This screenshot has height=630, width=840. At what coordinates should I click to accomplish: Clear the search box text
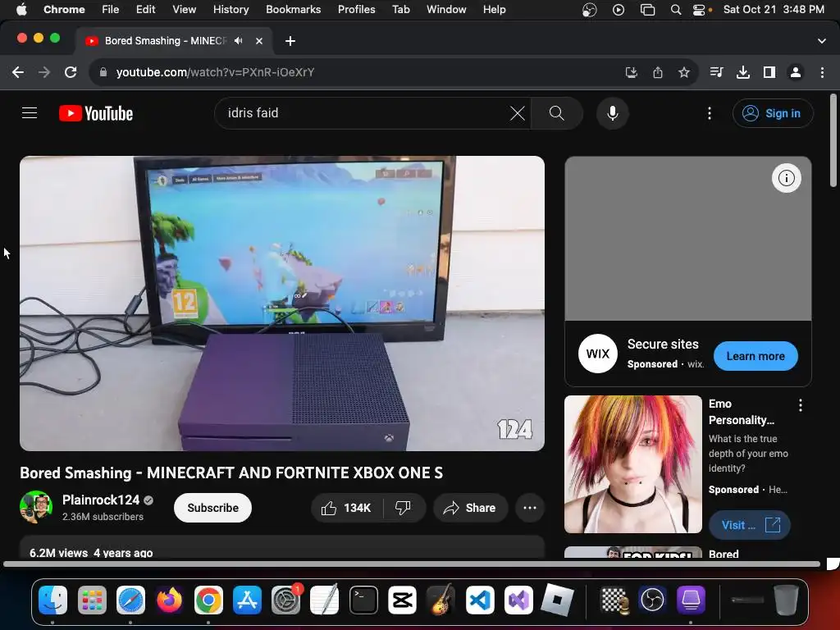click(517, 113)
